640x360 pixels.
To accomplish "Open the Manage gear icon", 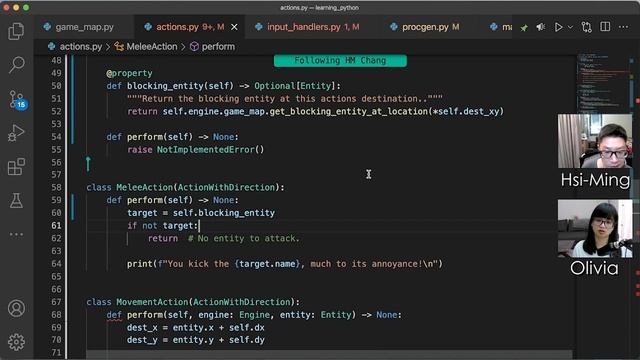I will coord(16,342).
